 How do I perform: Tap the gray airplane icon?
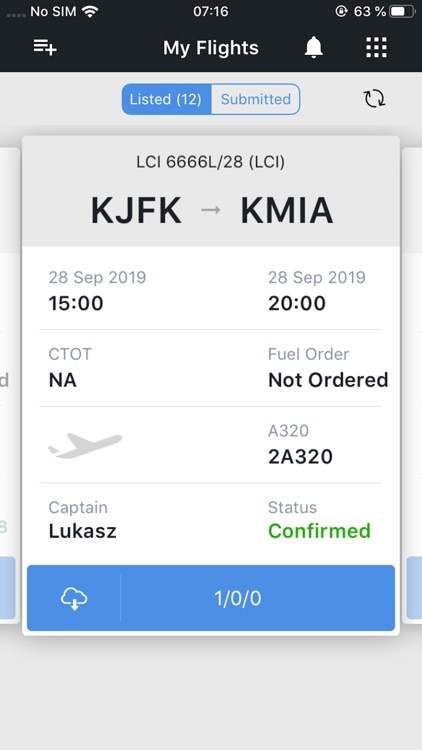click(85, 445)
